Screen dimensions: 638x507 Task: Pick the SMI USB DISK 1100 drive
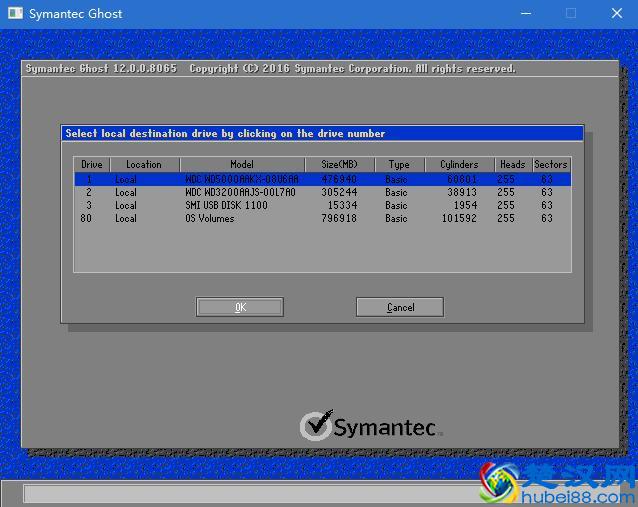point(322,205)
